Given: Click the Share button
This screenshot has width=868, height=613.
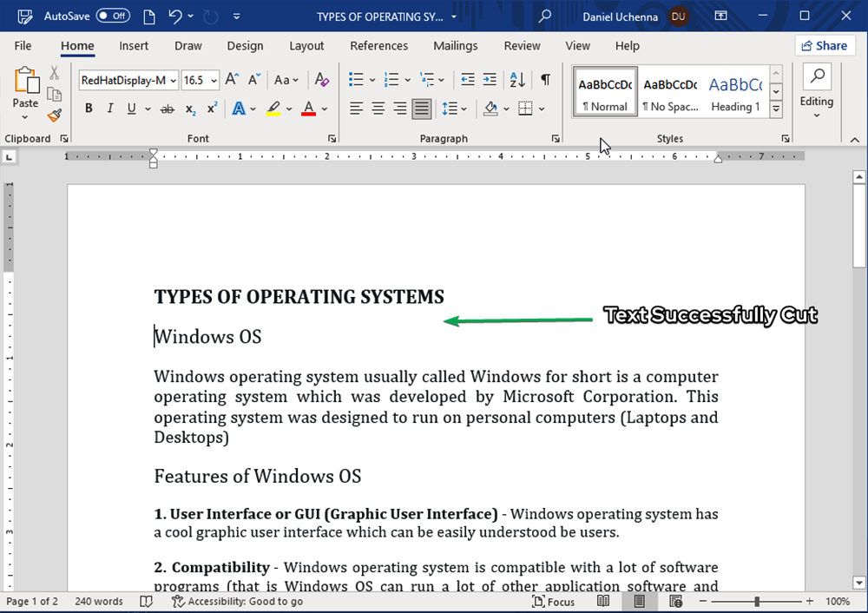Looking at the screenshot, I should [824, 46].
